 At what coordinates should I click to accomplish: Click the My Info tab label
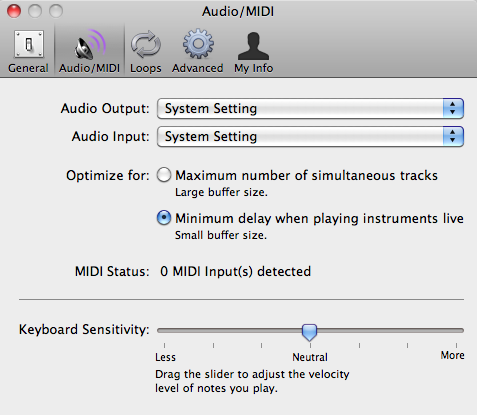[x=254, y=68]
